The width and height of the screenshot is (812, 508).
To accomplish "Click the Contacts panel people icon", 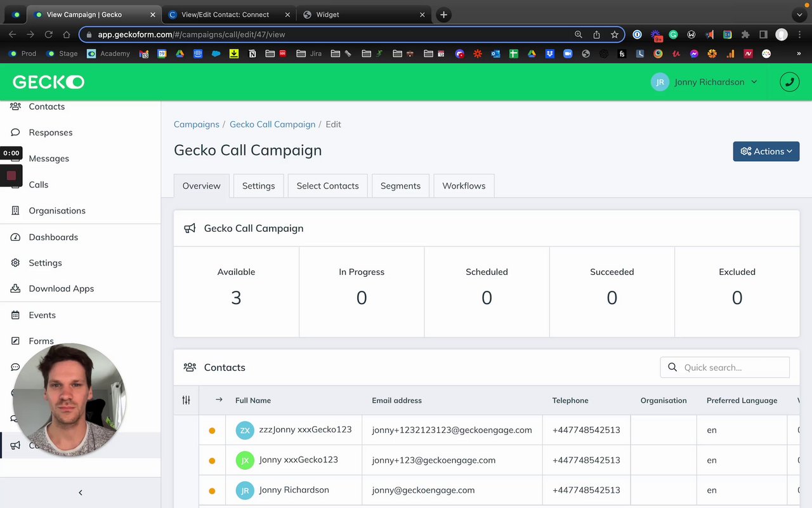I will (x=190, y=367).
